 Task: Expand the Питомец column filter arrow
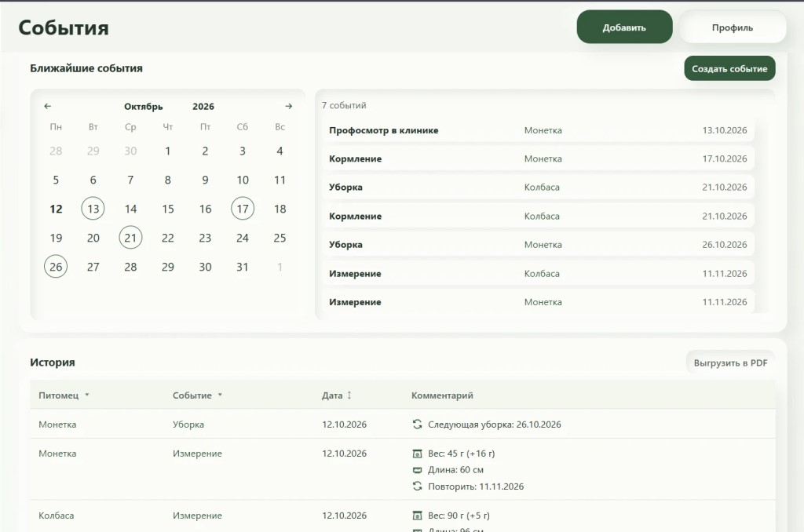pyautogui.click(x=86, y=395)
